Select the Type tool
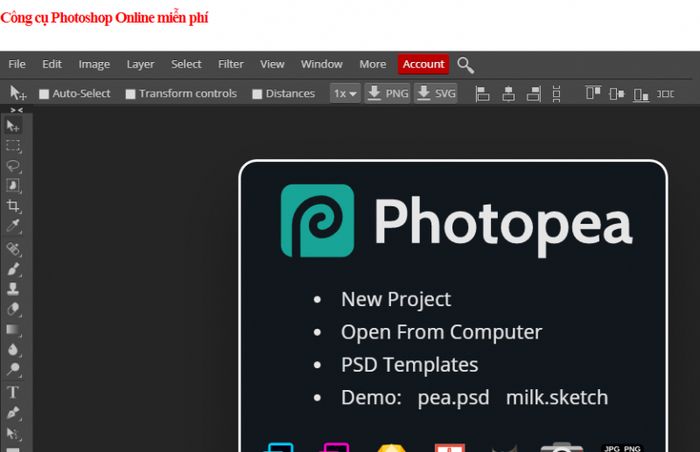 point(13,392)
